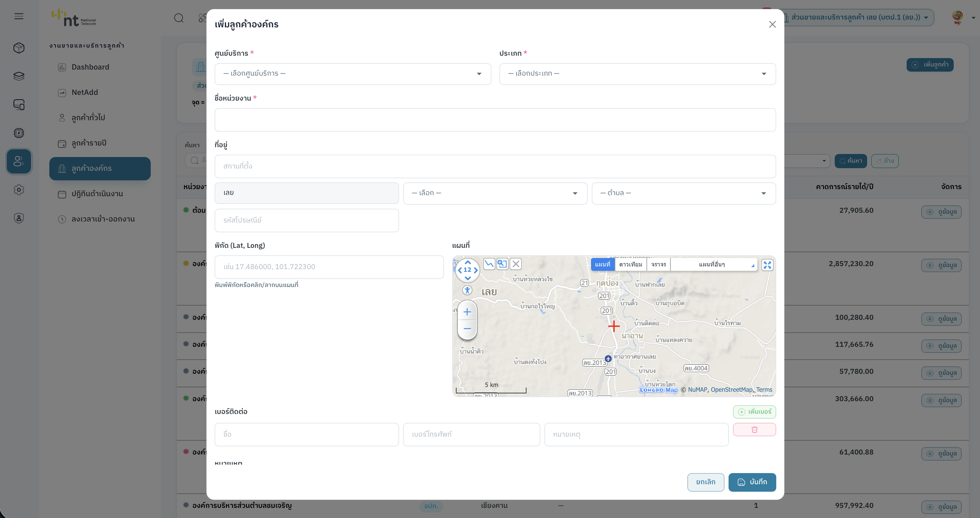Pan the map up with the arrow
980x518 pixels.
click(x=468, y=262)
